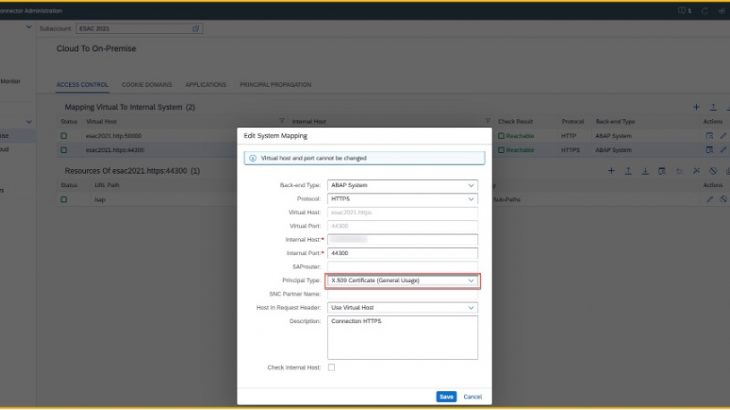The height and width of the screenshot is (410, 730).
Task: Click the /sap URL path cell
Action: coord(100,199)
